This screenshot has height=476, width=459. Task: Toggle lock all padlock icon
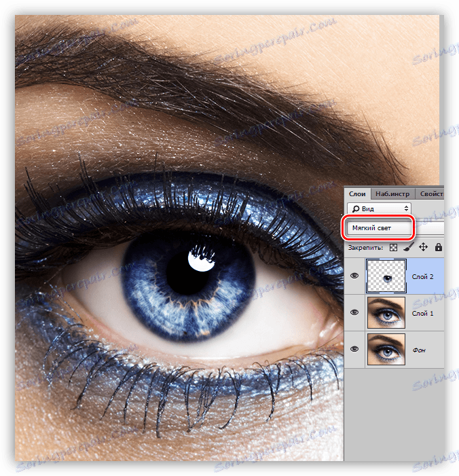click(x=438, y=247)
